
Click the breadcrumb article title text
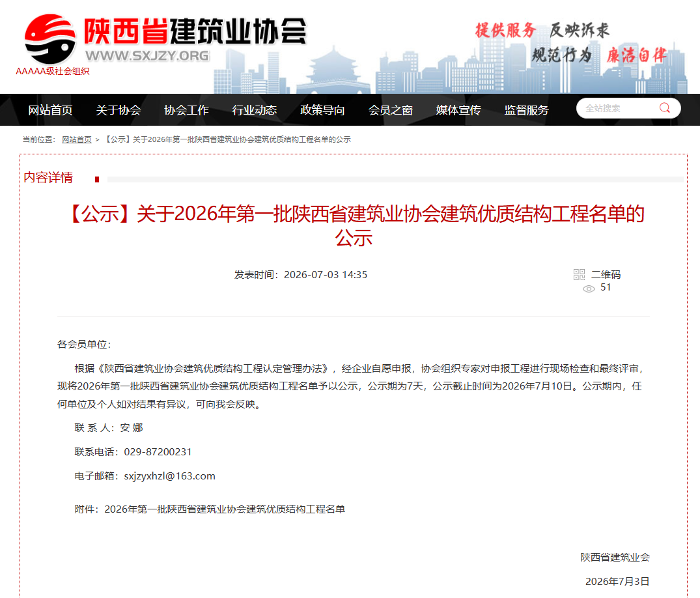click(227, 139)
